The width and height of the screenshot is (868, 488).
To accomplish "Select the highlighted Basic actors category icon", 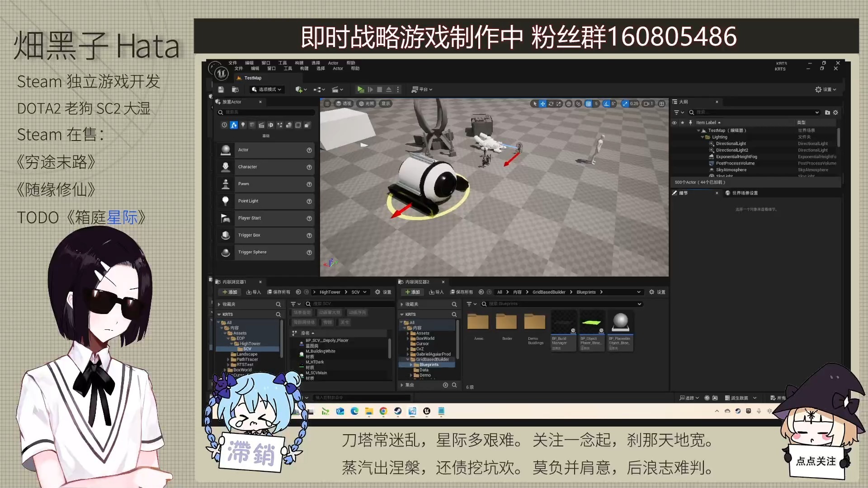I will tap(234, 125).
